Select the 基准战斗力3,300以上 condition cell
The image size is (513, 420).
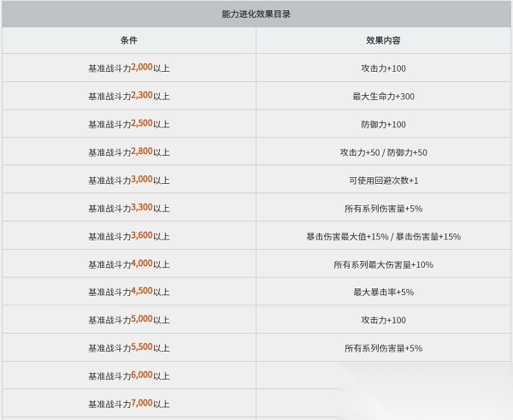pos(128,208)
